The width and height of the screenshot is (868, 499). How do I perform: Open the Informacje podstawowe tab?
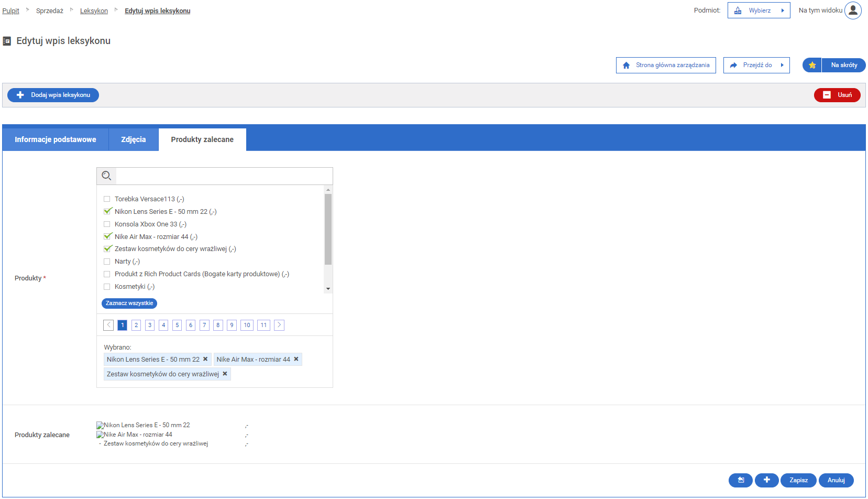[56, 139]
